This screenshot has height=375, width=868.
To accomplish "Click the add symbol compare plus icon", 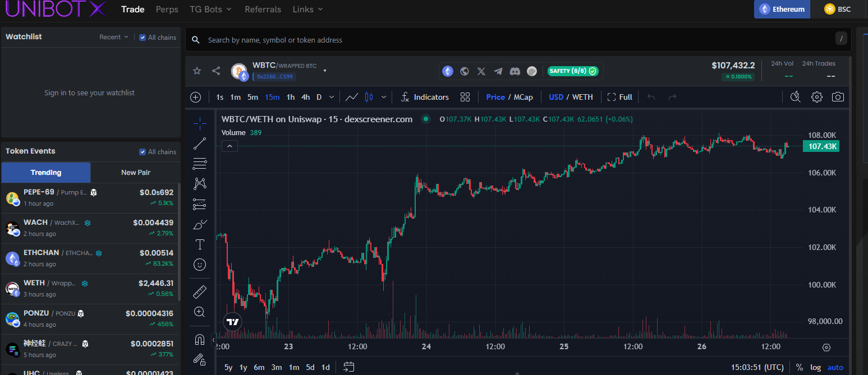I will (196, 97).
